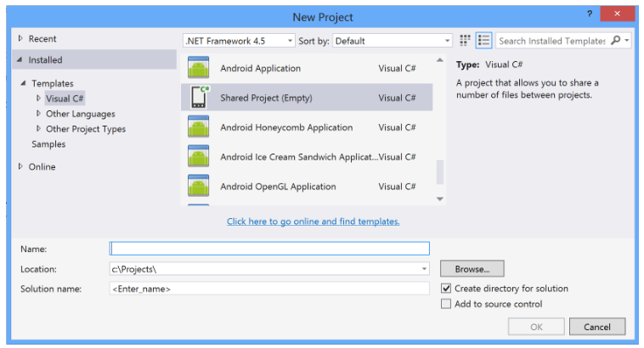
Task: Click the Android Application template icon
Action: tap(198, 68)
